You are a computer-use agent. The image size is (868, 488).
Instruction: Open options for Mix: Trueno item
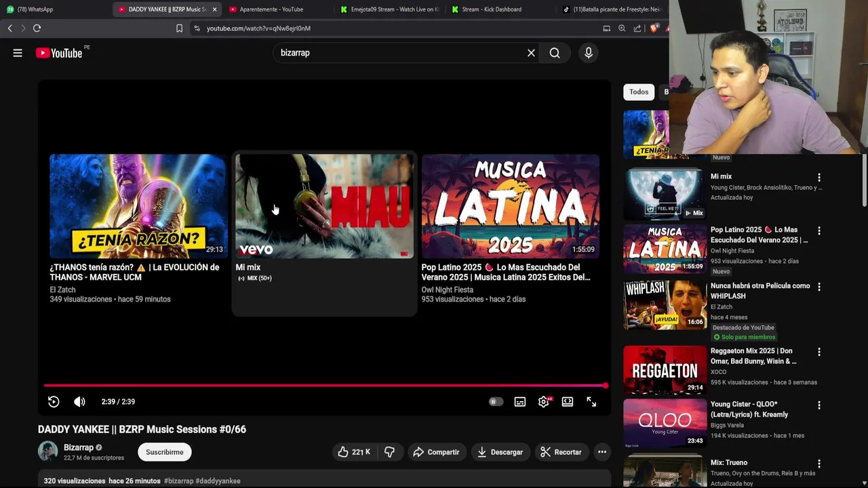point(819,464)
